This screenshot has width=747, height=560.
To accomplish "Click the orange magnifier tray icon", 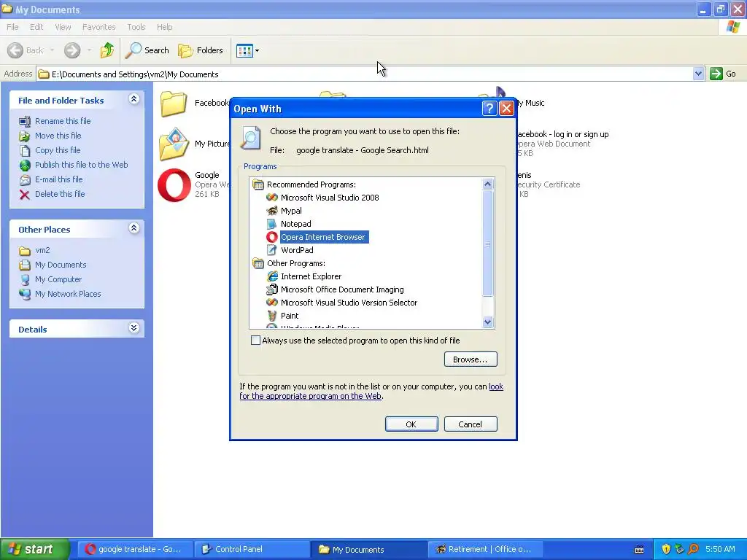I will click(693, 549).
